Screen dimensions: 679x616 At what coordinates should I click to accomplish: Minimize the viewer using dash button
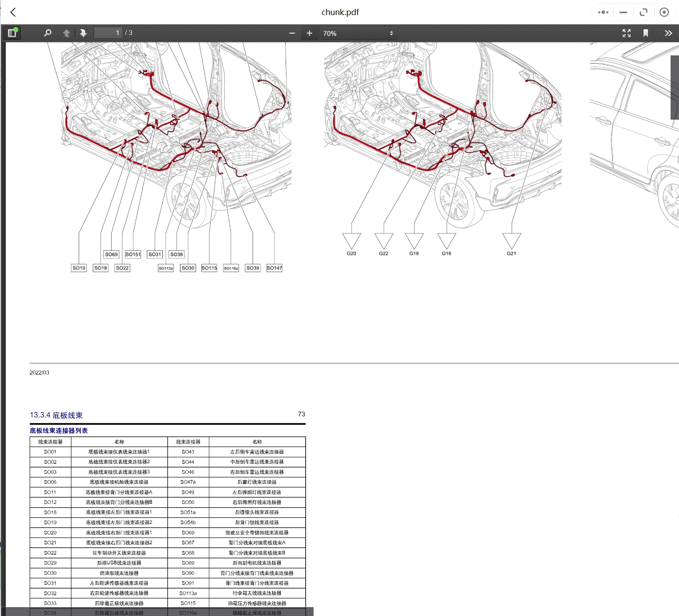pyautogui.click(x=623, y=12)
